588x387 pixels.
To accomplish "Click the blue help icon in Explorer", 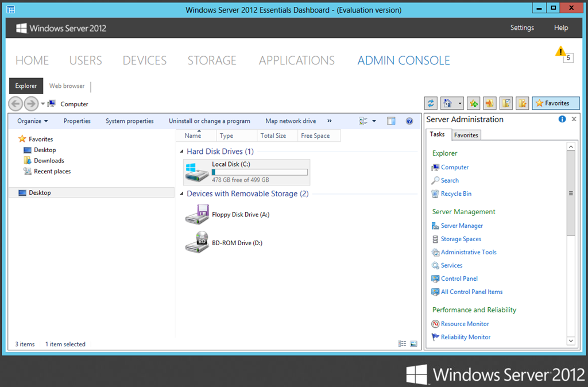I will [x=409, y=121].
